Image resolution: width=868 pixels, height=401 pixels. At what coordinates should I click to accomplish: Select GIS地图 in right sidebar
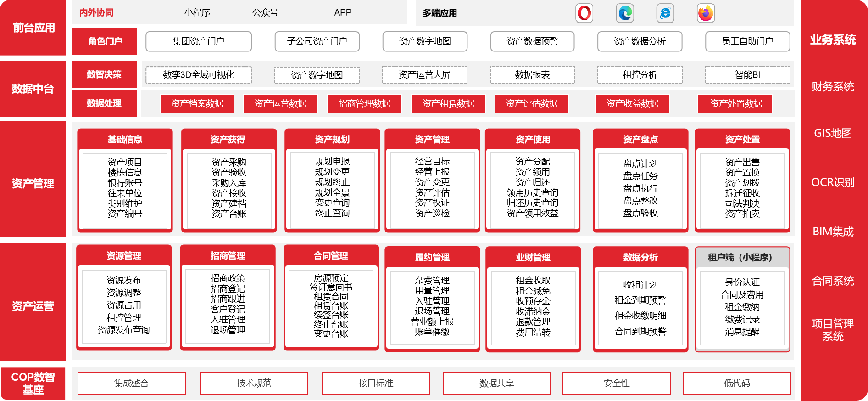click(x=833, y=133)
